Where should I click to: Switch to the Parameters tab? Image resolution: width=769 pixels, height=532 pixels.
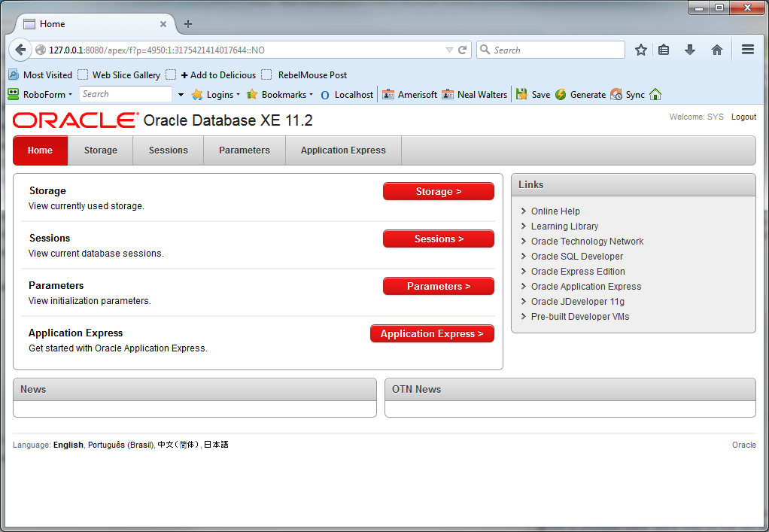245,150
